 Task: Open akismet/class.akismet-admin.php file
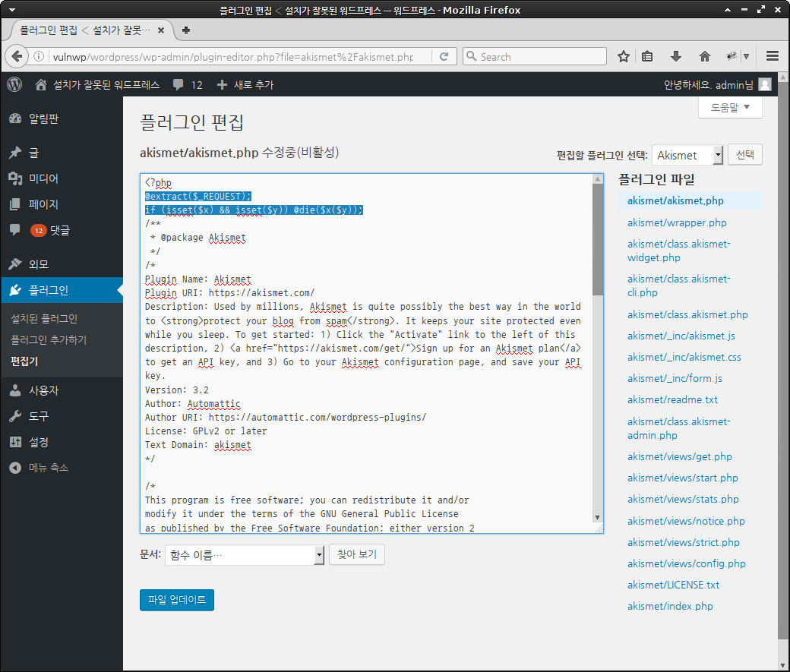678,429
